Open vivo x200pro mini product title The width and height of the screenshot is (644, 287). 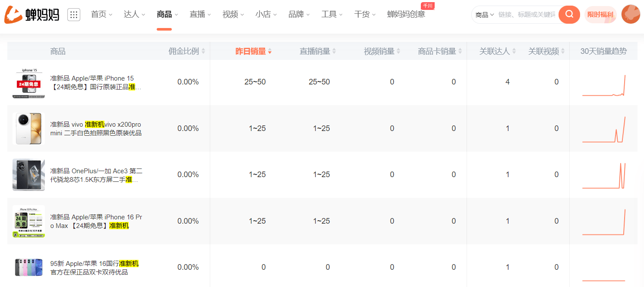tap(96, 128)
